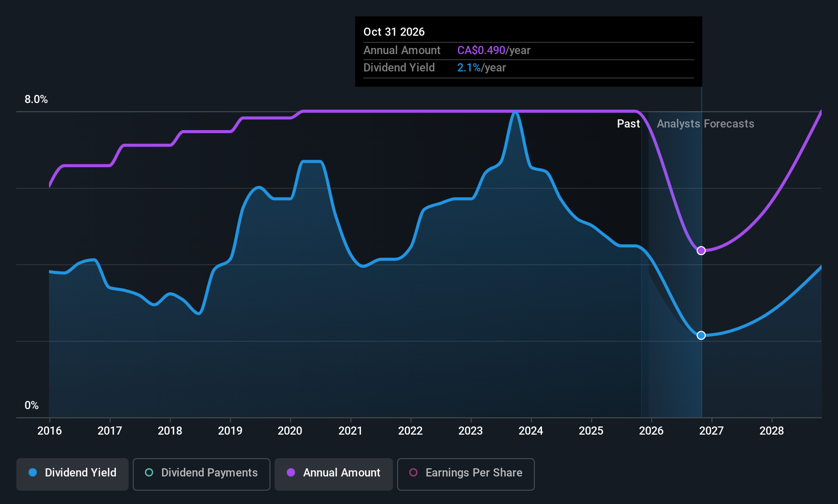
Task: Click the 8.0% y-axis label
Action: [36, 99]
